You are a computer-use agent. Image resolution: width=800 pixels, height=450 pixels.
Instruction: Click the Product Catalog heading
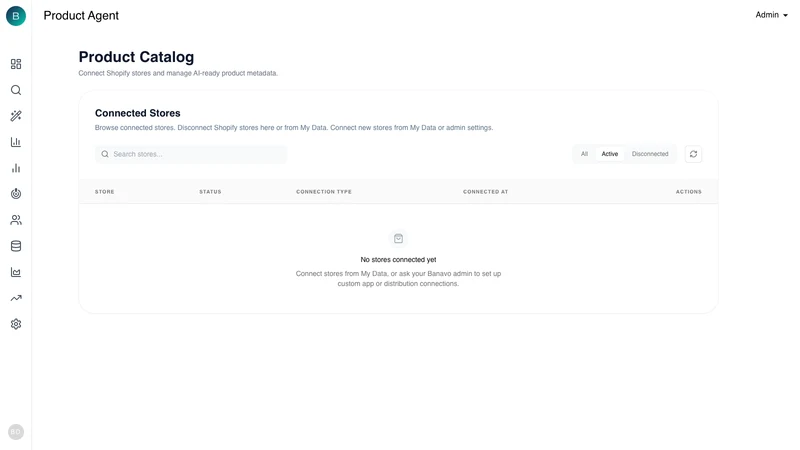136,57
